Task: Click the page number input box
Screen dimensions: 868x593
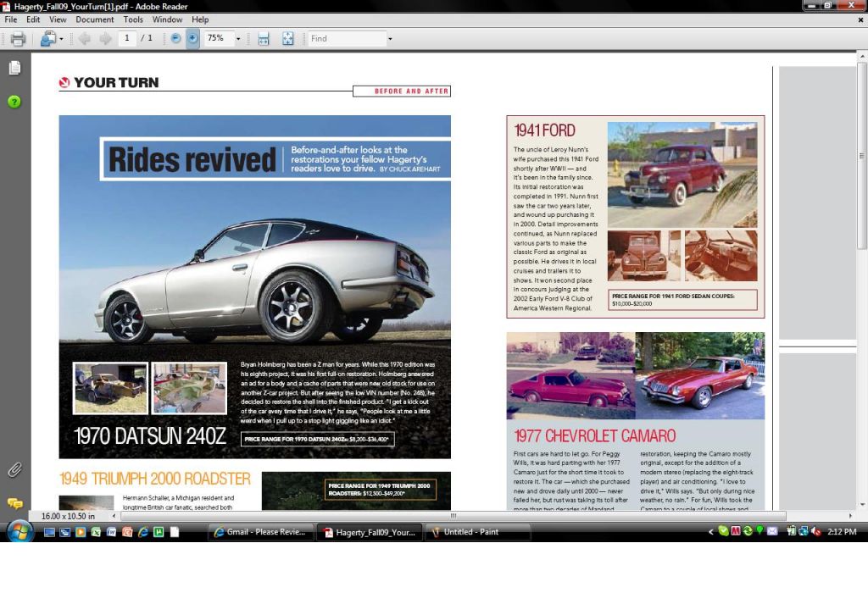Action: [127, 38]
